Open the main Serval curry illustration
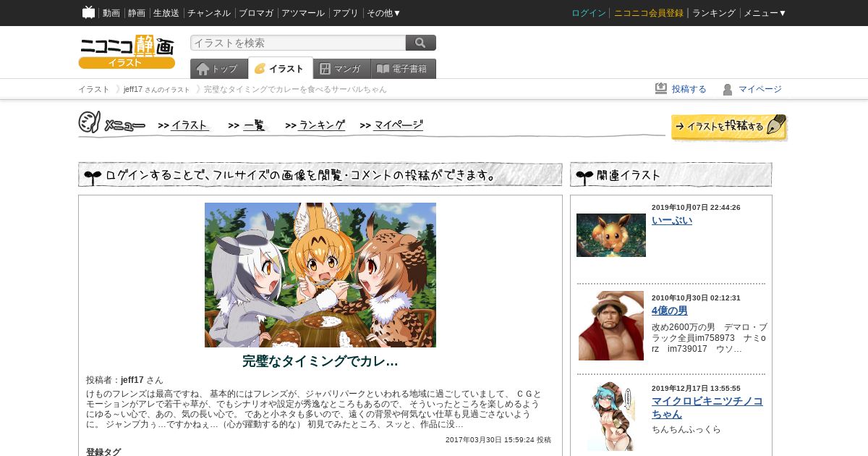The width and height of the screenshot is (868, 456). point(320,275)
